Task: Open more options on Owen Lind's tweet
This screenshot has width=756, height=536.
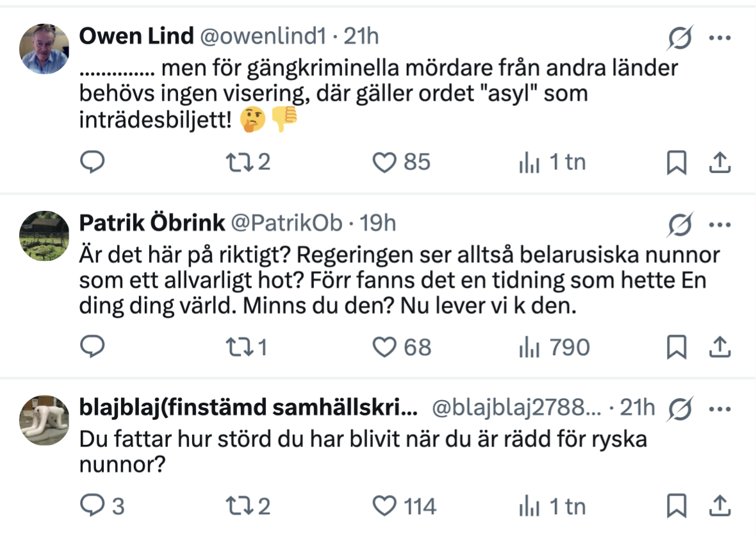Action: click(719, 38)
